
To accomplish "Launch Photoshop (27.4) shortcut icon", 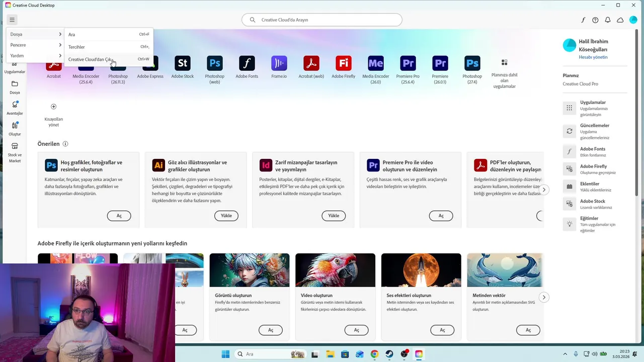I will tap(472, 63).
